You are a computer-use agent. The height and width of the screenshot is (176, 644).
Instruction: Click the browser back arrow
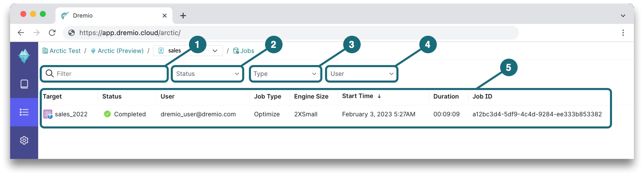[21, 33]
